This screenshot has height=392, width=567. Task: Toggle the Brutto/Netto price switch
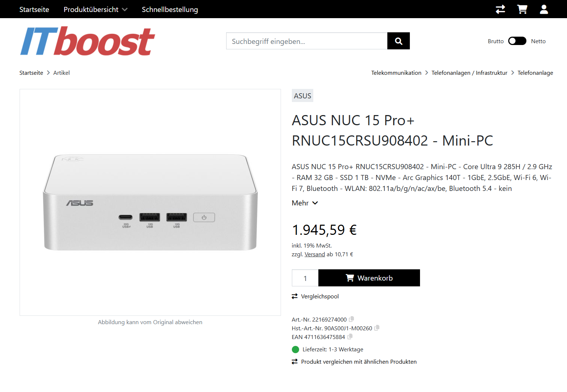coord(517,41)
